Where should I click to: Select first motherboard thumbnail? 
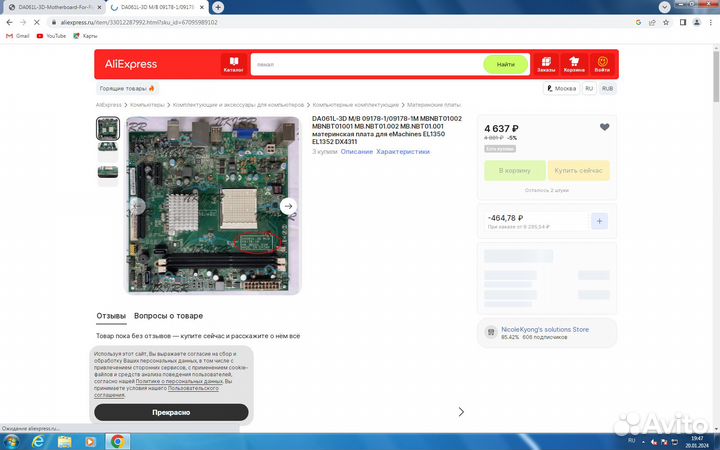click(108, 128)
